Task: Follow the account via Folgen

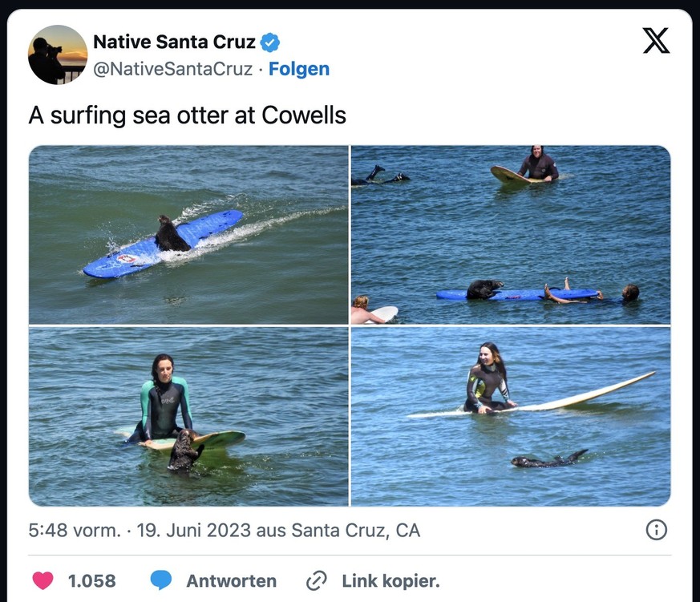Action: click(x=298, y=69)
